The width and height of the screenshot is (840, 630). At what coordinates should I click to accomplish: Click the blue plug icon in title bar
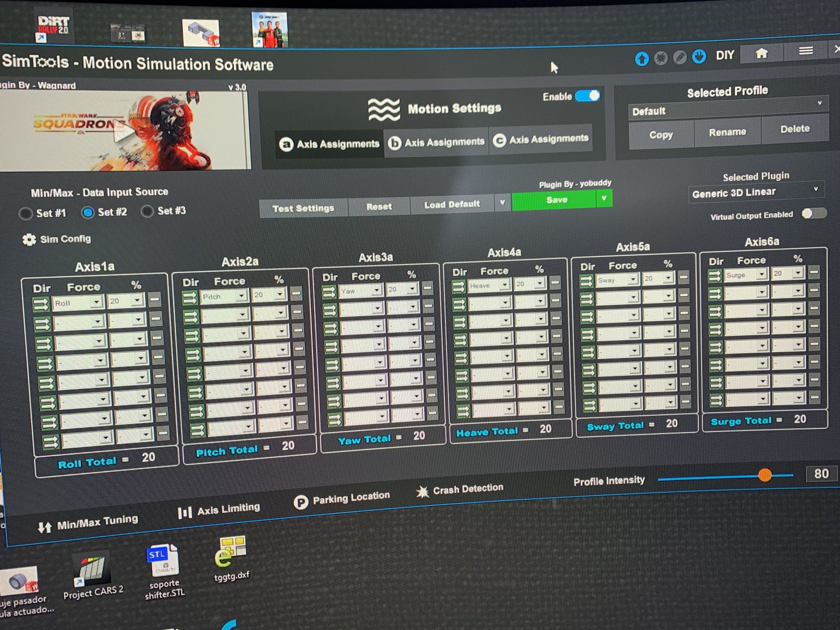click(x=699, y=56)
